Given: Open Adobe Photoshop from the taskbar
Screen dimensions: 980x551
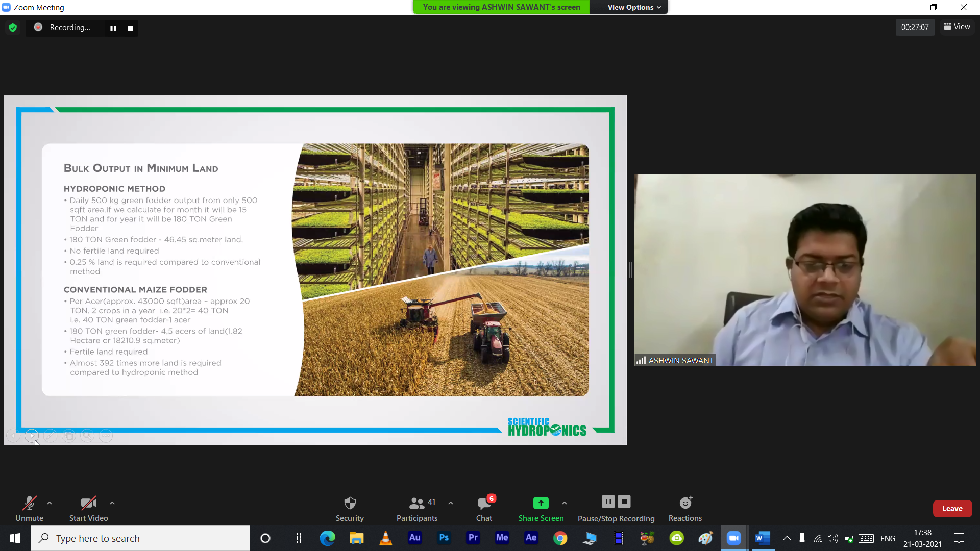Looking at the screenshot, I should tap(444, 538).
